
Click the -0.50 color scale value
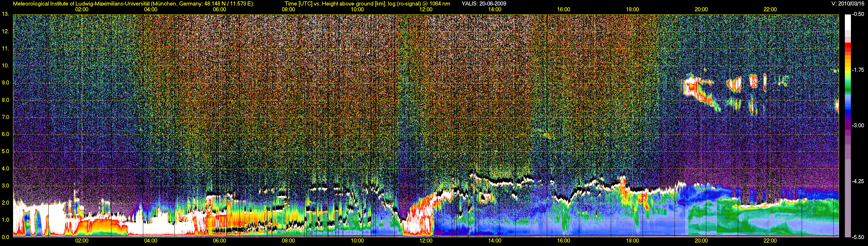[858, 14]
